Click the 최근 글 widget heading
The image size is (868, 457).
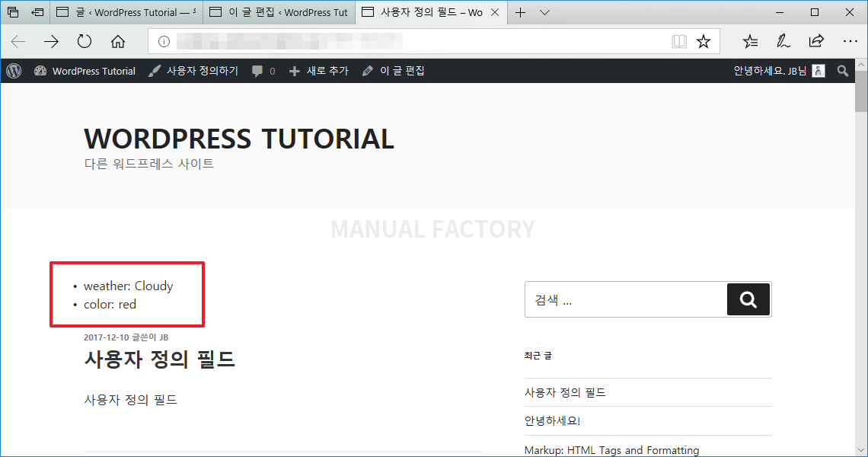(x=538, y=356)
